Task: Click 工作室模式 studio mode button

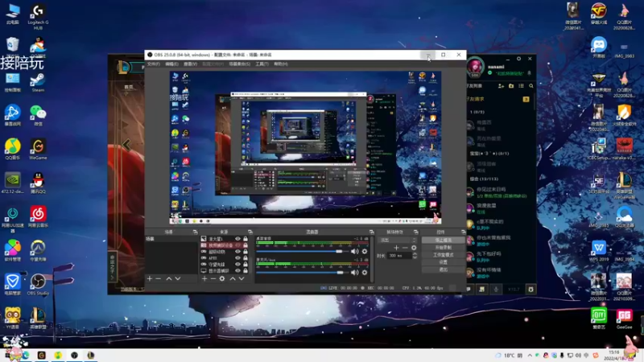Action: tap(444, 255)
